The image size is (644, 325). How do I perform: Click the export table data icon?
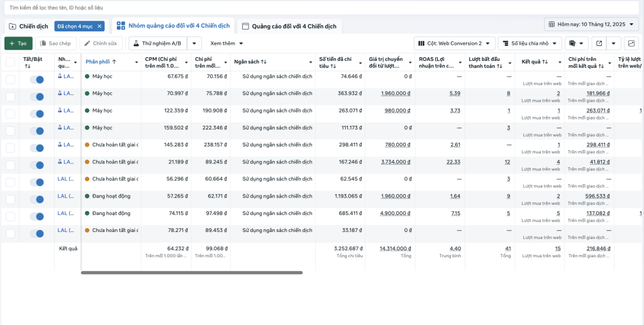(x=599, y=43)
